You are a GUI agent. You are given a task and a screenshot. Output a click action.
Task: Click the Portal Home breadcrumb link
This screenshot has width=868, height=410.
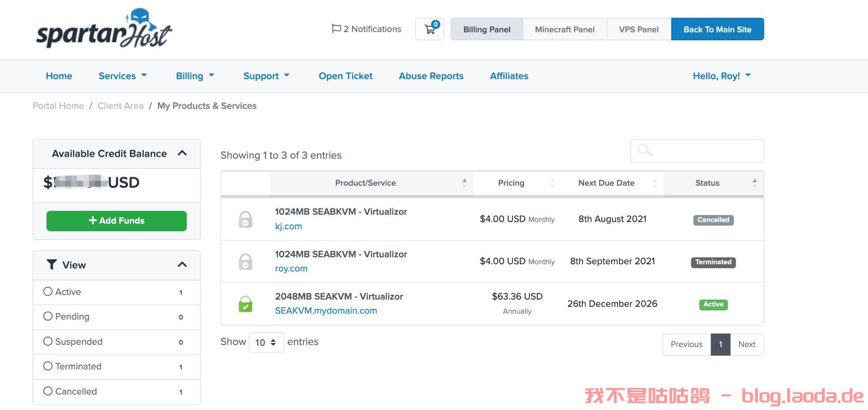[58, 106]
